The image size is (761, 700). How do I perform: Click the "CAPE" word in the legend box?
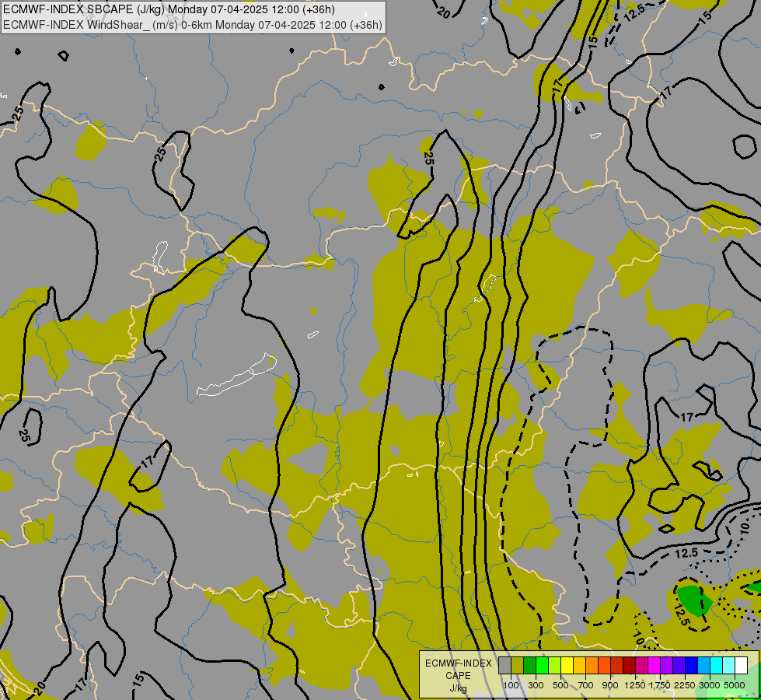pyautogui.click(x=459, y=676)
